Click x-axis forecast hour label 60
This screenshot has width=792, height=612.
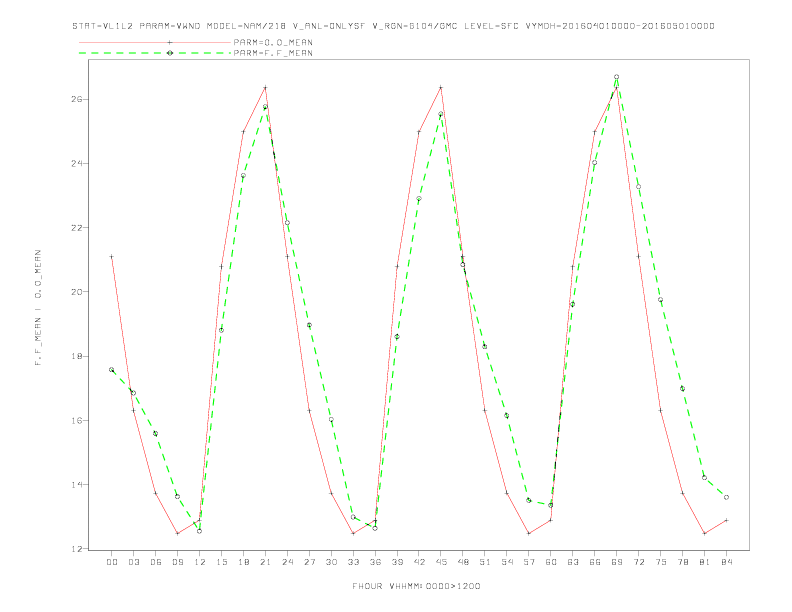point(551,562)
